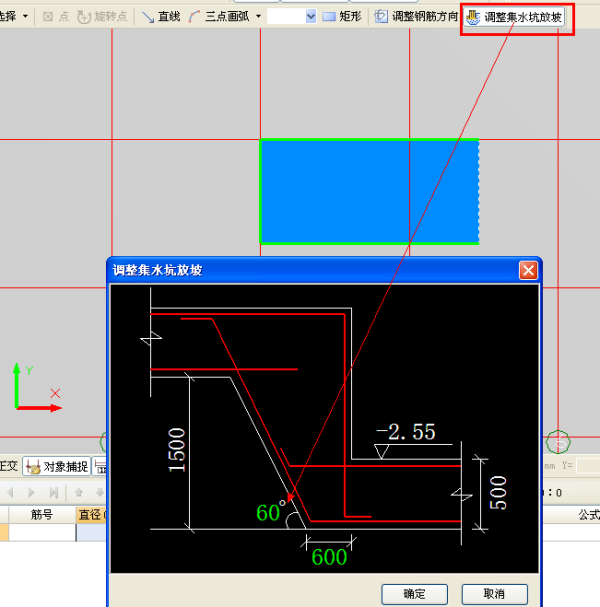
Task: Toggle 正交 orthogonal mode
Action: [9, 467]
